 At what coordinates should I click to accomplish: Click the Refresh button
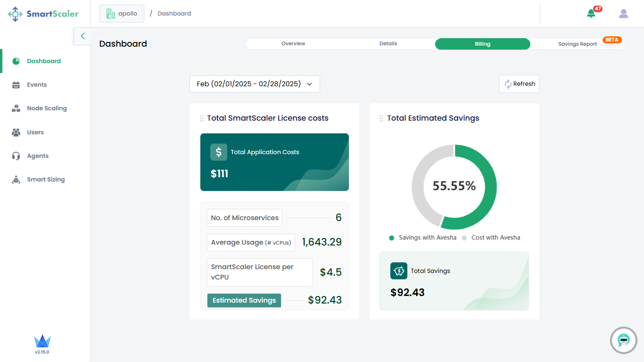pos(519,84)
